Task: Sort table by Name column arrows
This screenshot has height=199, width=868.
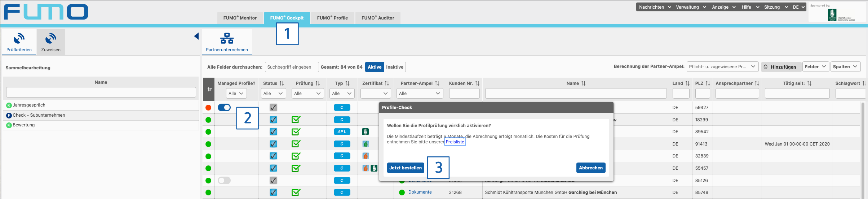Action: [x=583, y=83]
